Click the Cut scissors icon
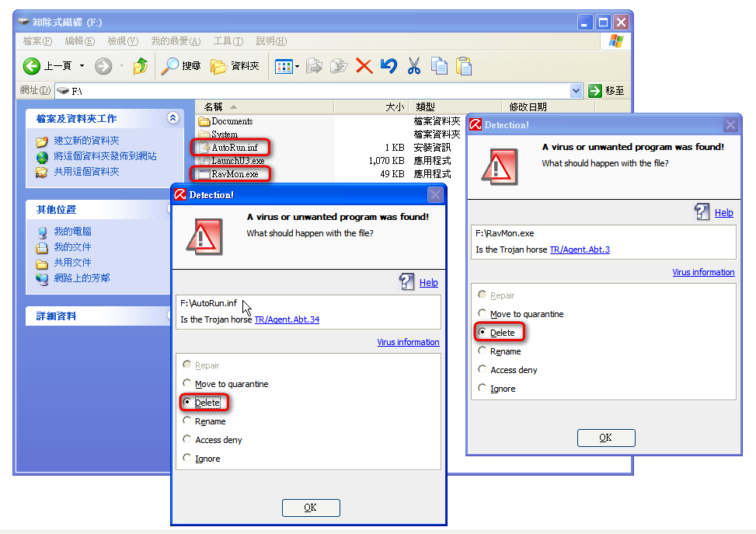756x534 pixels. [x=413, y=66]
